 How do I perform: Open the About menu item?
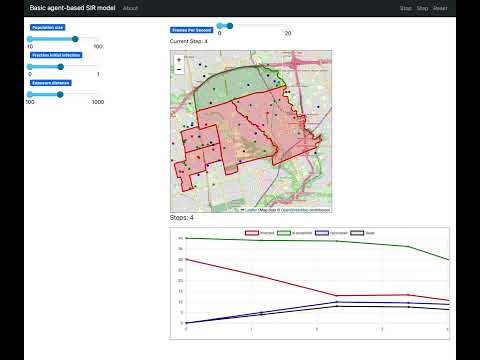[x=130, y=8]
